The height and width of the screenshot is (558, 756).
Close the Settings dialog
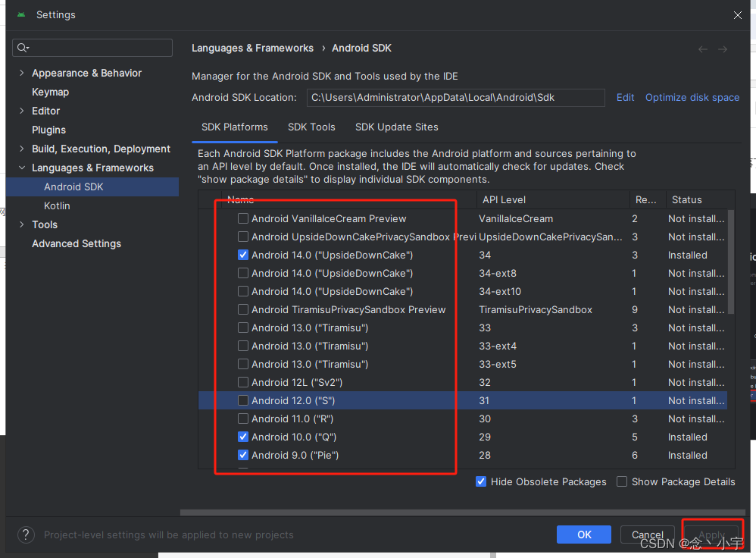[x=737, y=15]
